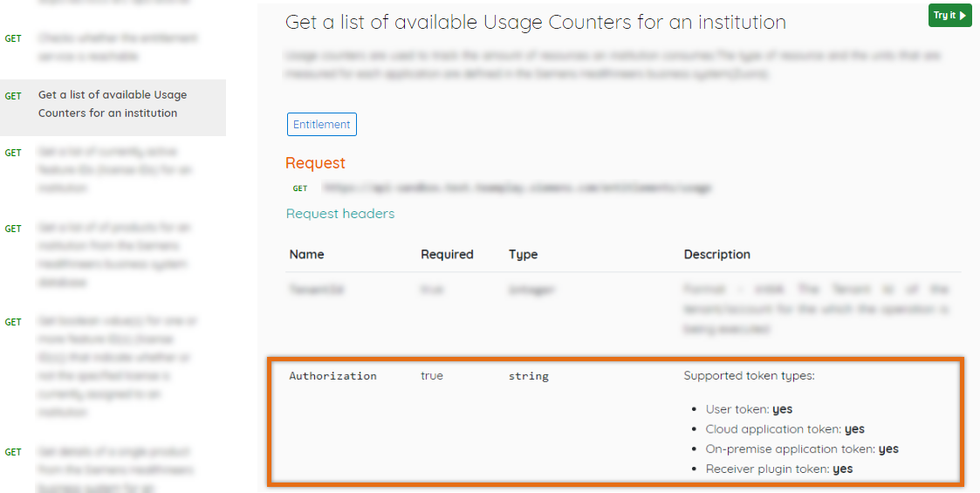Image resolution: width=980 pixels, height=493 pixels.
Task: Click the page title about Usage Counters
Action: point(535,22)
